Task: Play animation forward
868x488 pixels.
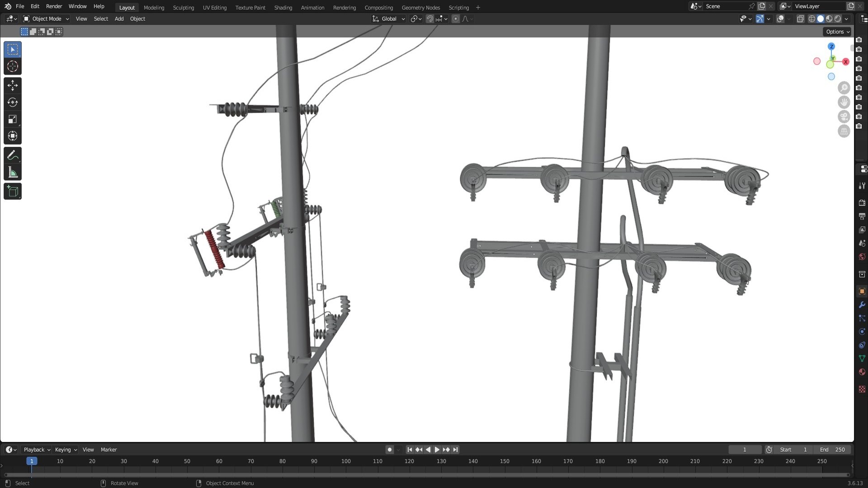Action: point(437,450)
